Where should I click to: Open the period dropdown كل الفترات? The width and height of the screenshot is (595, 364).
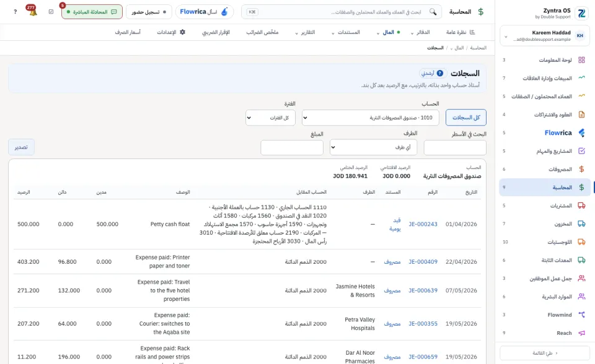point(270,118)
